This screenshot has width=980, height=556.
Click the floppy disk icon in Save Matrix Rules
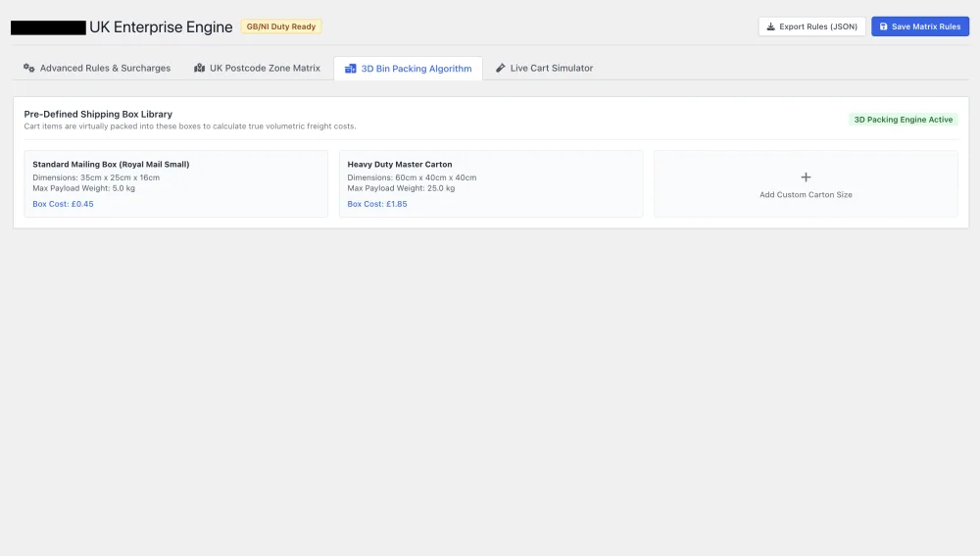[883, 26]
